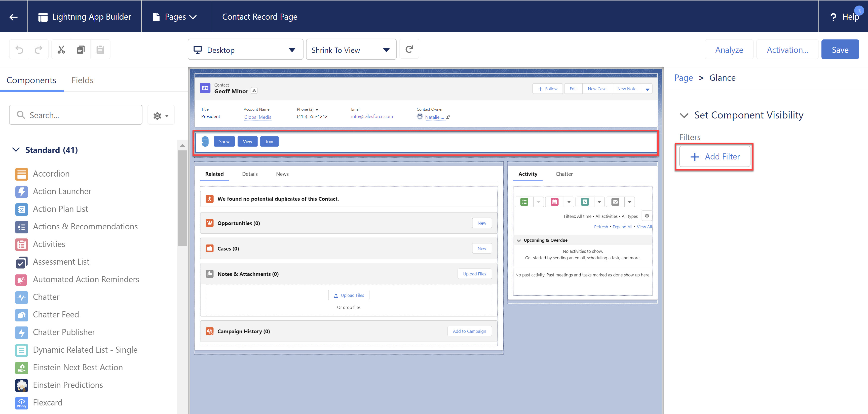The width and height of the screenshot is (868, 414).
Task: Click the Analyze link
Action: coord(729,49)
